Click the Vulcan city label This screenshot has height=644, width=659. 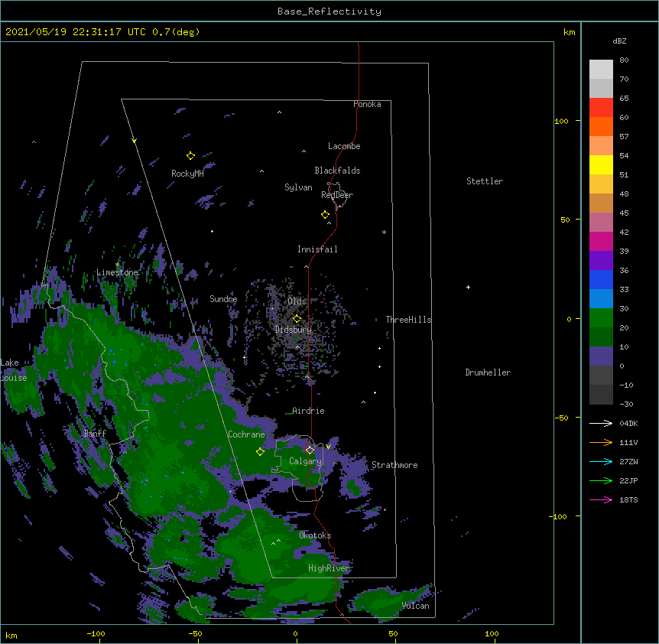coord(416,606)
